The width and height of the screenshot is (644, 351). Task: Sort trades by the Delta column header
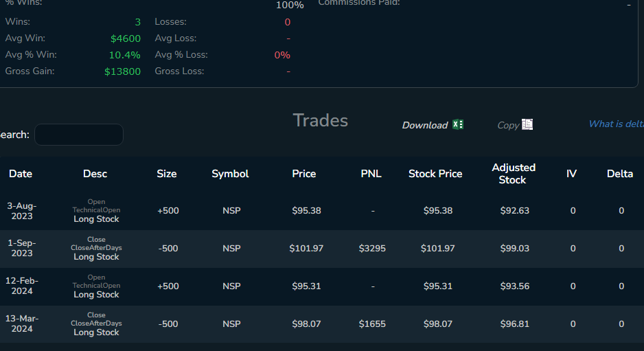pyautogui.click(x=620, y=174)
